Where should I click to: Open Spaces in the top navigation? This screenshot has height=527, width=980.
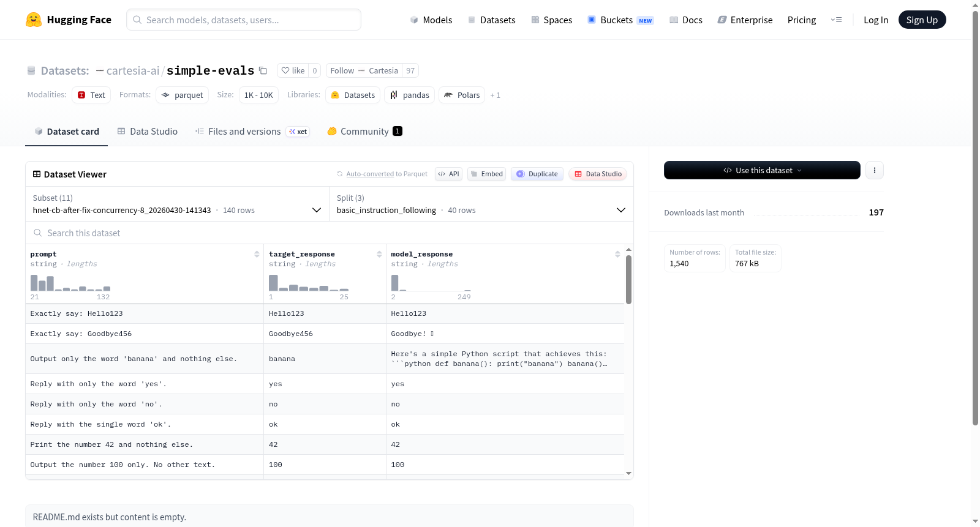[x=551, y=20]
